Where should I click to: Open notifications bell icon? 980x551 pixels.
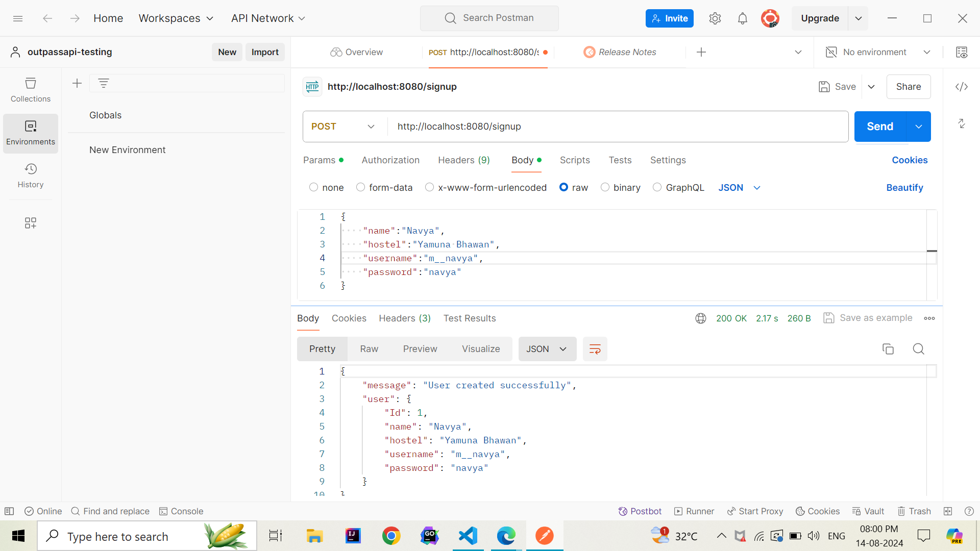pyautogui.click(x=742, y=18)
